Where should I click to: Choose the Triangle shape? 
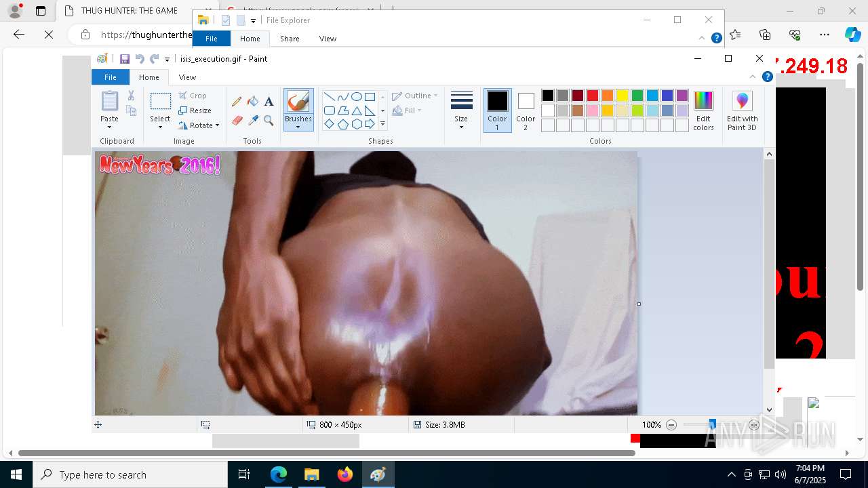click(x=356, y=110)
